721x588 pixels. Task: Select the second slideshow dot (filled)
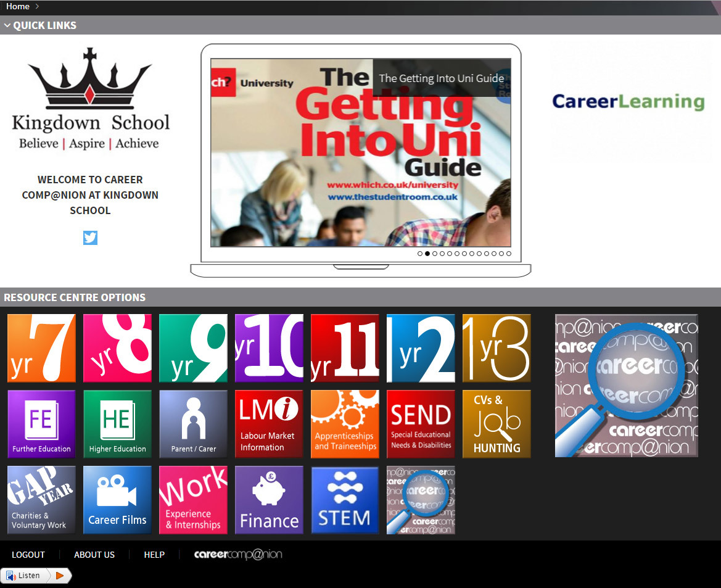tap(427, 254)
